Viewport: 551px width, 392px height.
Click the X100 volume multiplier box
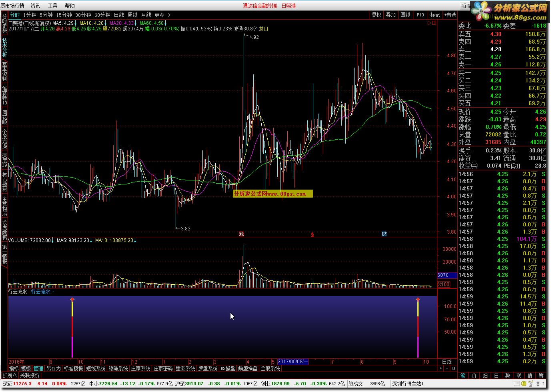[x=444, y=284]
